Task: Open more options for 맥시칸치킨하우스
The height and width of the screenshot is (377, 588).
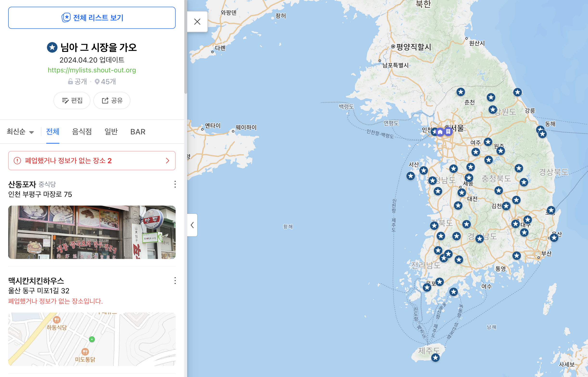Action: click(175, 281)
